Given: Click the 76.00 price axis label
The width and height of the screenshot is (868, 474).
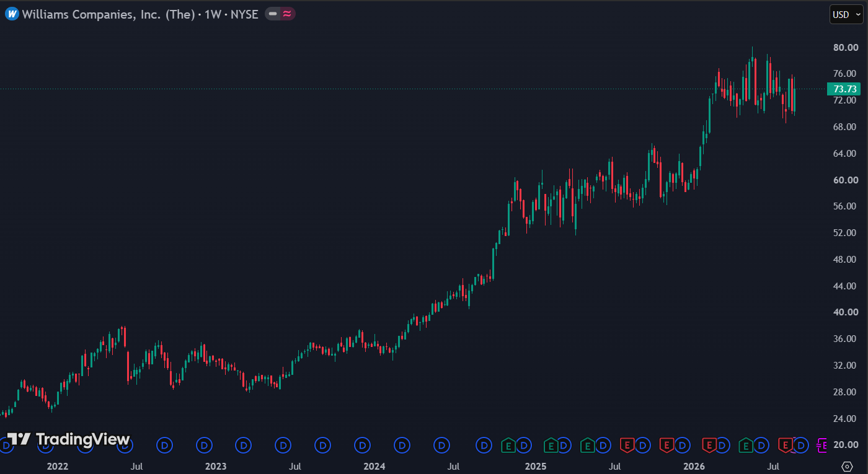Looking at the screenshot, I should (846, 74).
